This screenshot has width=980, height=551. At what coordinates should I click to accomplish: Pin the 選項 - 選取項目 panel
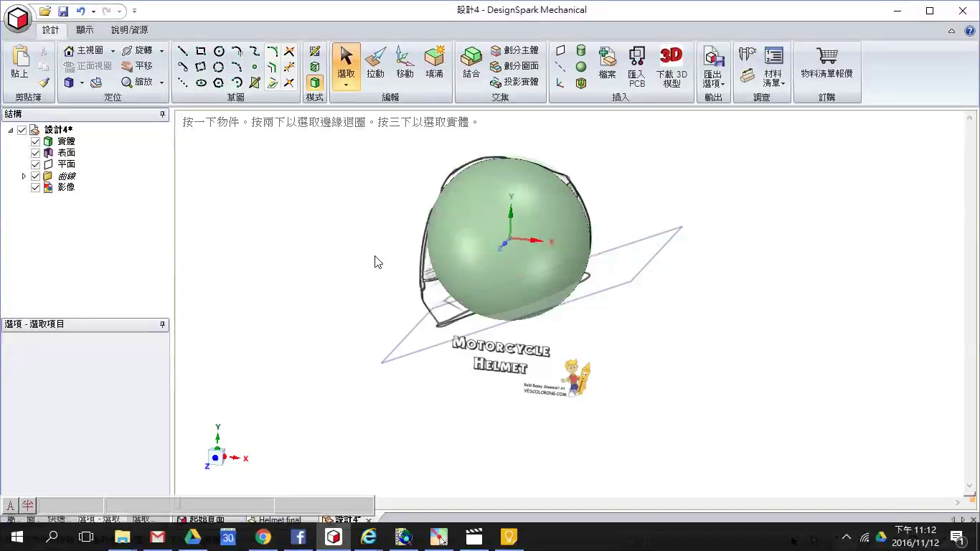(x=162, y=324)
